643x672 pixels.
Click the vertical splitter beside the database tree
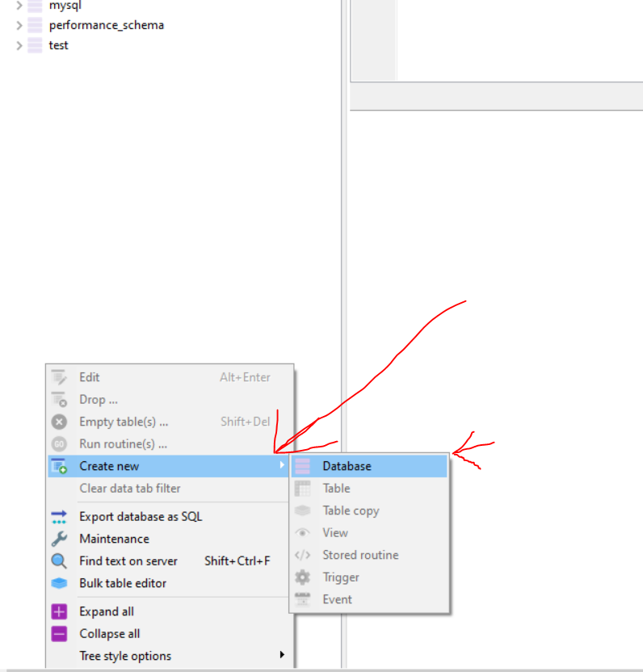click(345, 242)
